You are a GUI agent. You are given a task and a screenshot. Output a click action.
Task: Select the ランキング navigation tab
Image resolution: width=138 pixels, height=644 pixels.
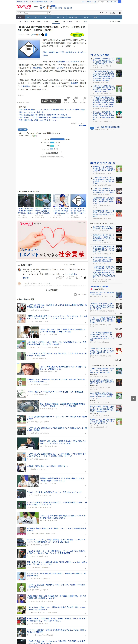click(x=86, y=17)
